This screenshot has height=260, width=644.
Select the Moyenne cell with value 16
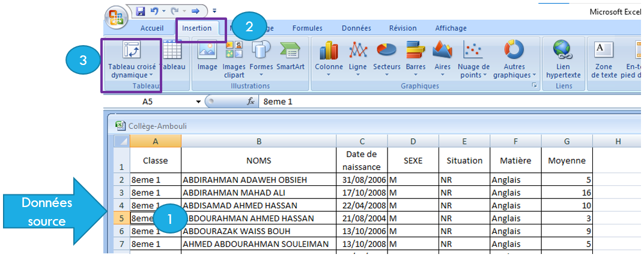click(x=567, y=193)
